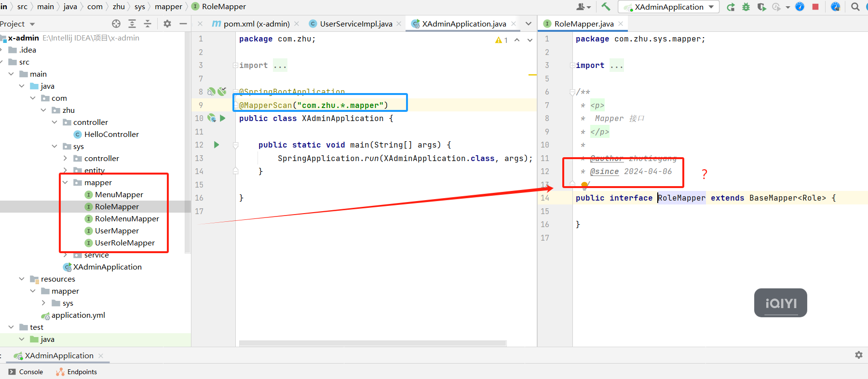Image resolution: width=868 pixels, height=379 pixels.
Task: Click the blue gauge icon right of the stop button
Action: click(x=835, y=7)
